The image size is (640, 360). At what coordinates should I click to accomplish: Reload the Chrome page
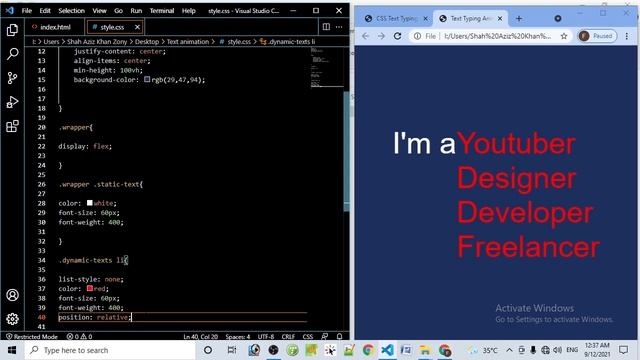tap(397, 36)
